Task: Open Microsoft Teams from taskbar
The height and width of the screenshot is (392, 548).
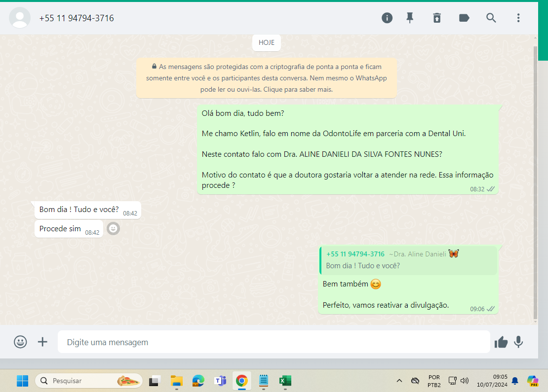Action: coord(220,381)
